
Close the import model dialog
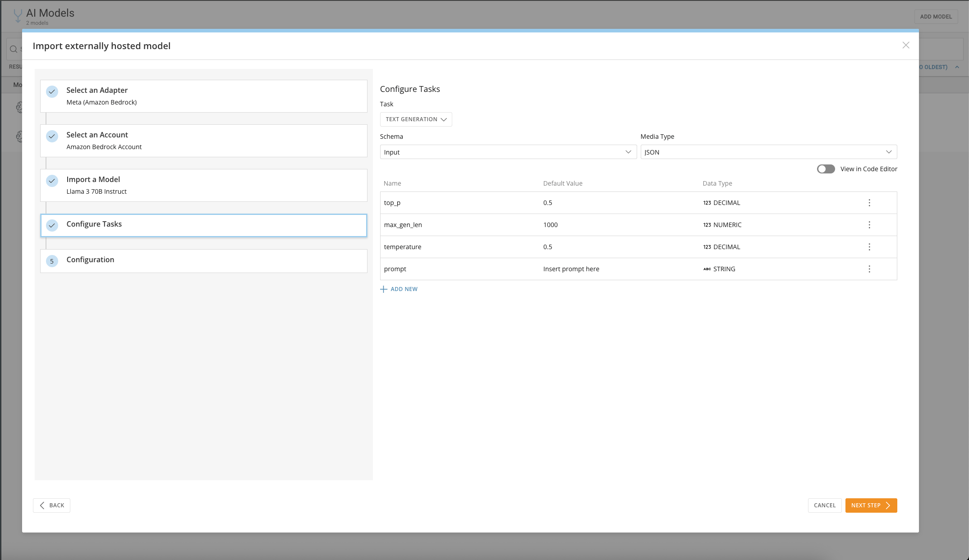pos(906,45)
